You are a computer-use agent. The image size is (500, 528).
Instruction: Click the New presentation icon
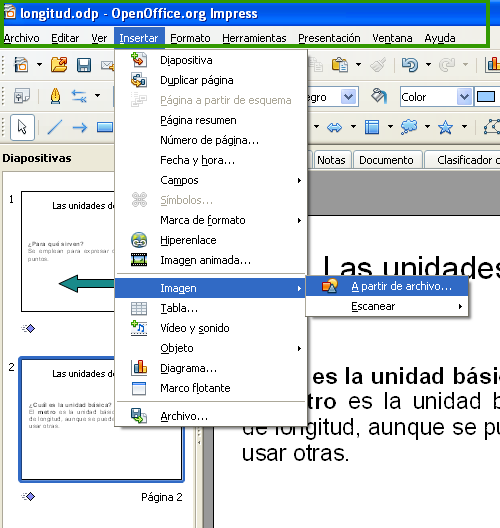click(x=21, y=64)
